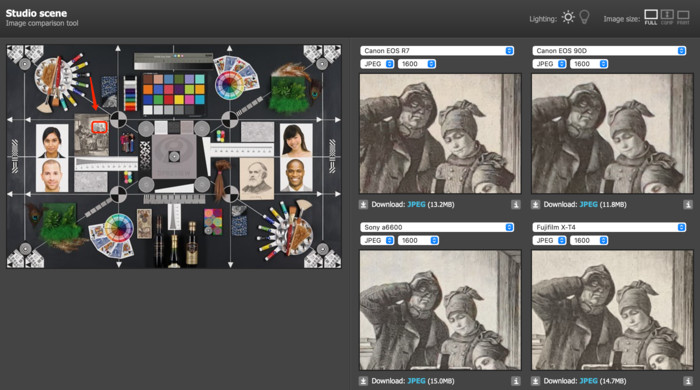Screen dimensions: 700x390
Task: Click the red selection box on studio scene
Action: pos(99,127)
